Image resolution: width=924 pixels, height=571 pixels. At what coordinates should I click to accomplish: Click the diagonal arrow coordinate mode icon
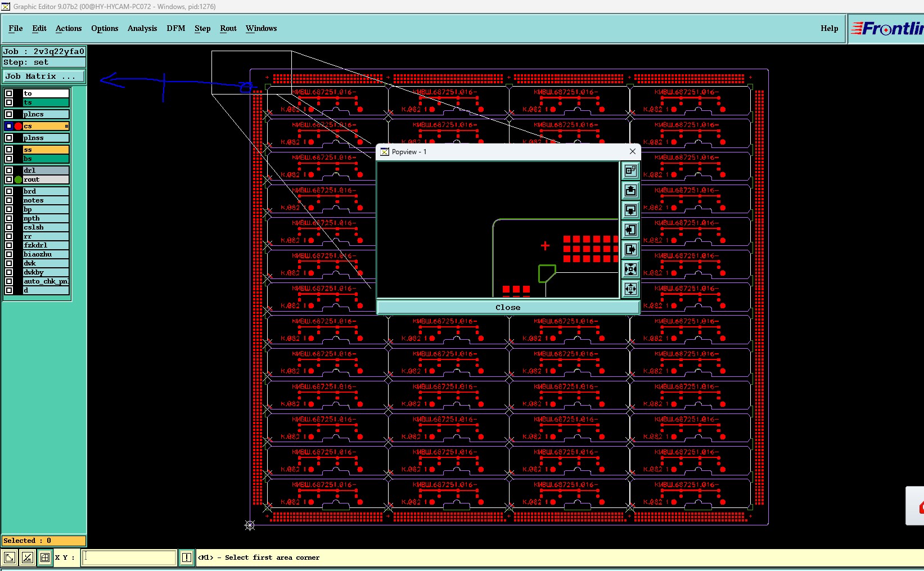(x=10, y=557)
